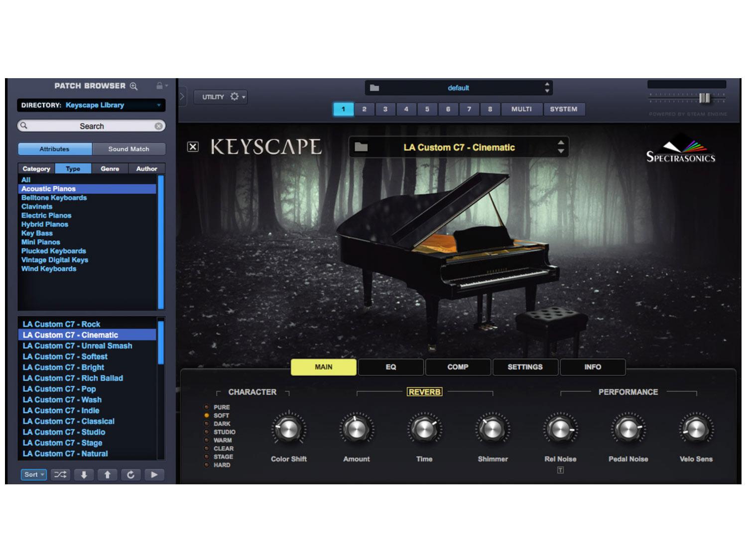747x560 pixels.
Task: Toggle the REVERB effect label
Action: [x=424, y=392]
